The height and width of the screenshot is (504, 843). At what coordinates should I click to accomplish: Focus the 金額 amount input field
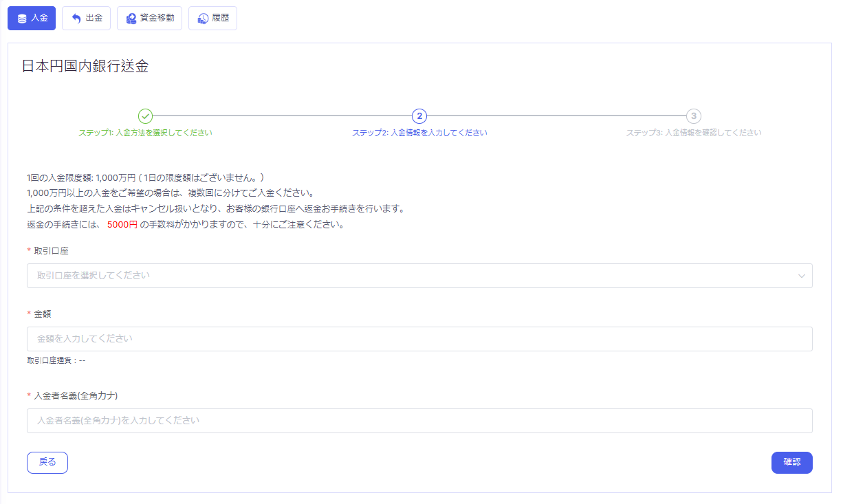[x=419, y=339]
